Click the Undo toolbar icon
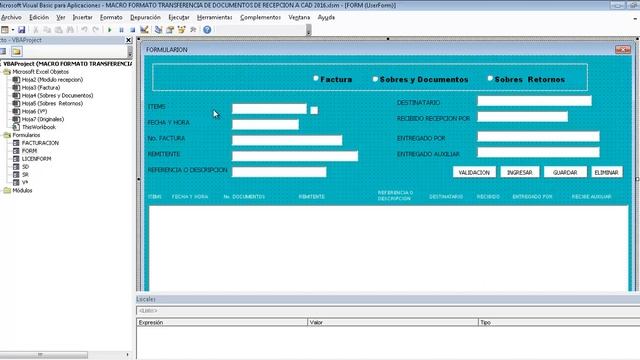 (84, 30)
